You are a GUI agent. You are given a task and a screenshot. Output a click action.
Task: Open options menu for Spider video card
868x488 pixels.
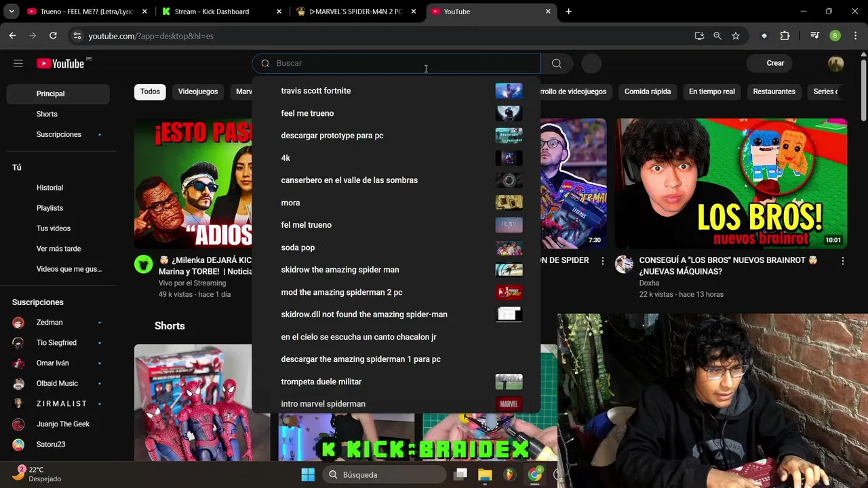pyautogui.click(x=602, y=261)
